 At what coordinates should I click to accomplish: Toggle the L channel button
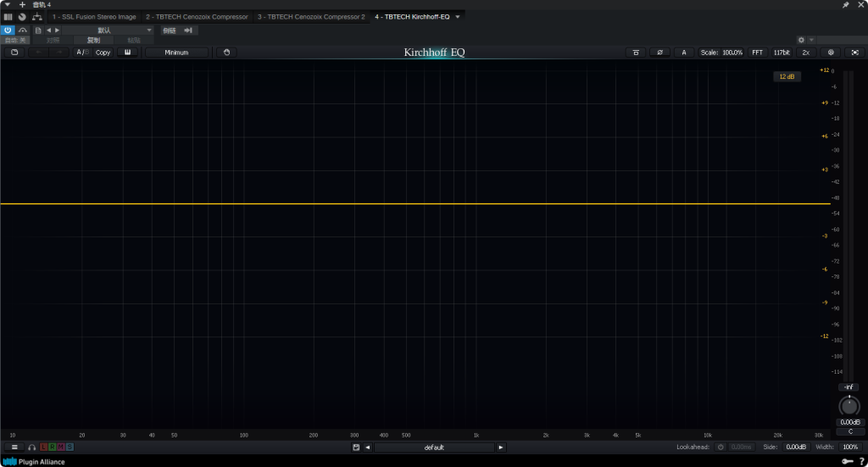(43, 447)
